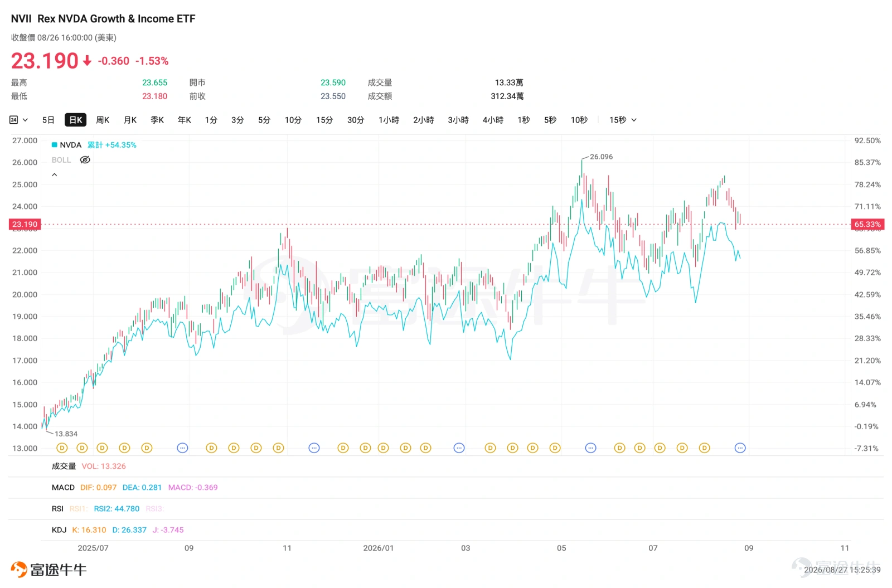This screenshot has width=892, height=588.
Task: Toggle the dimmed RSI3 line
Action: (154, 508)
